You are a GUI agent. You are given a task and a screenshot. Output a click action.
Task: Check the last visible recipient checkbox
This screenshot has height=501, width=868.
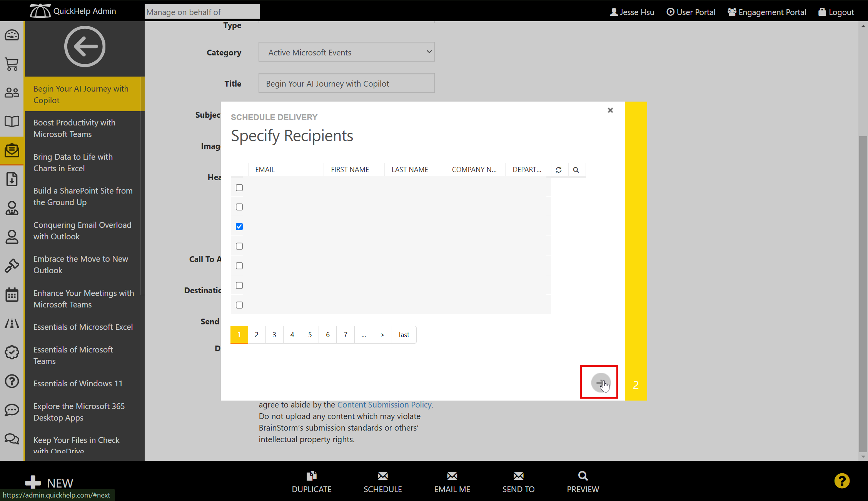point(239,305)
